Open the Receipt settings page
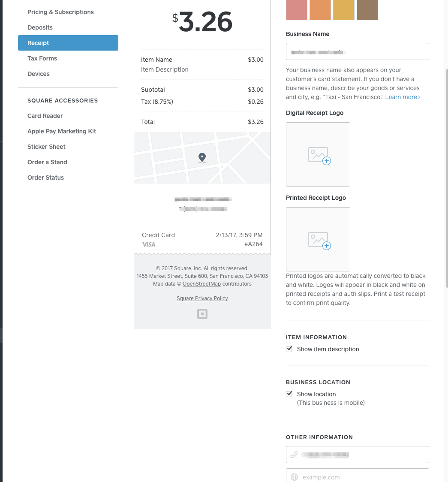Image resolution: width=448 pixels, height=482 pixels. (68, 43)
